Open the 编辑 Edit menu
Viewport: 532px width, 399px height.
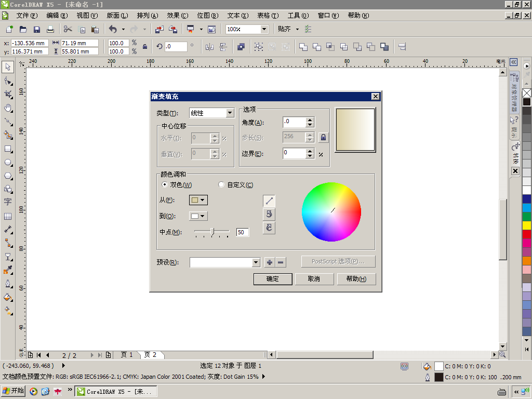57,16
